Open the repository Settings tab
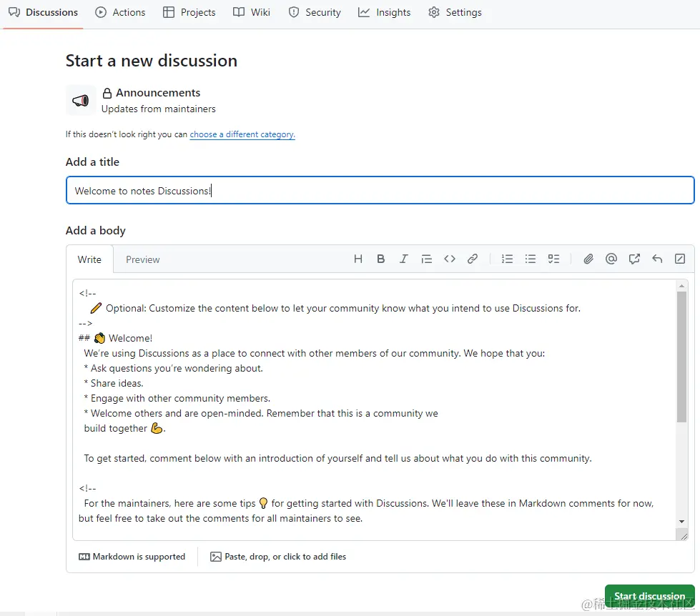This screenshot has height=616, width=700. coord(455,12)
